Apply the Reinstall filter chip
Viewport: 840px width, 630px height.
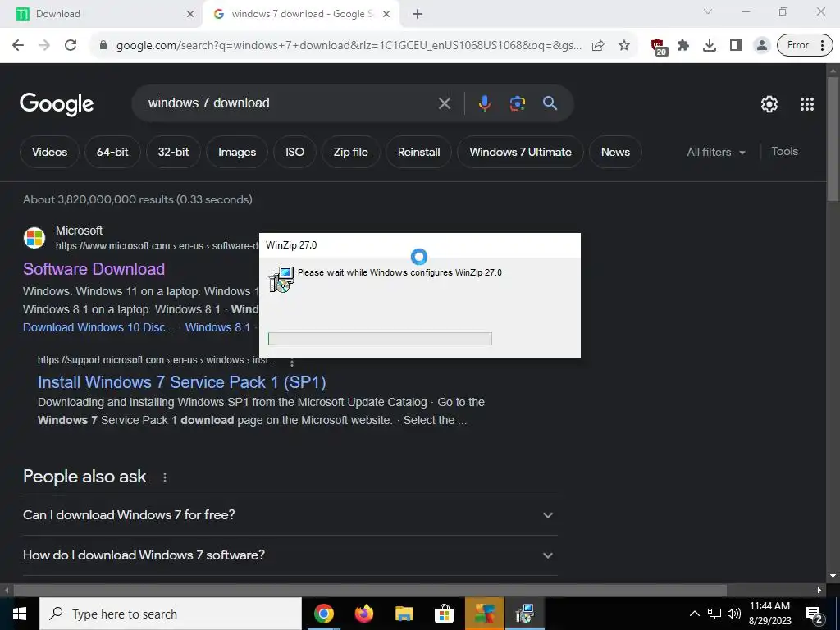point(418,152)
